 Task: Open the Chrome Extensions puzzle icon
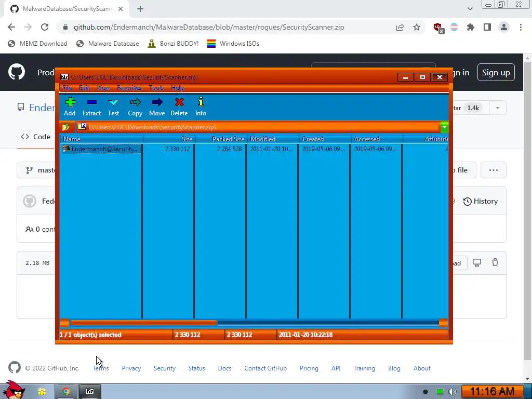pos(471,27)
